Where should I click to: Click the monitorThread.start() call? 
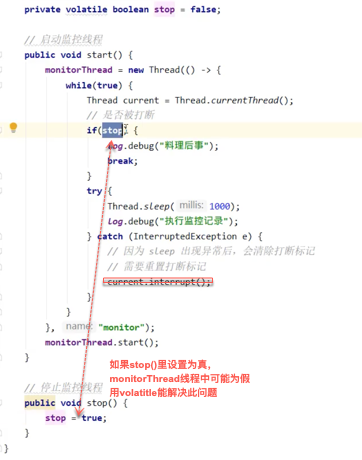102,342
